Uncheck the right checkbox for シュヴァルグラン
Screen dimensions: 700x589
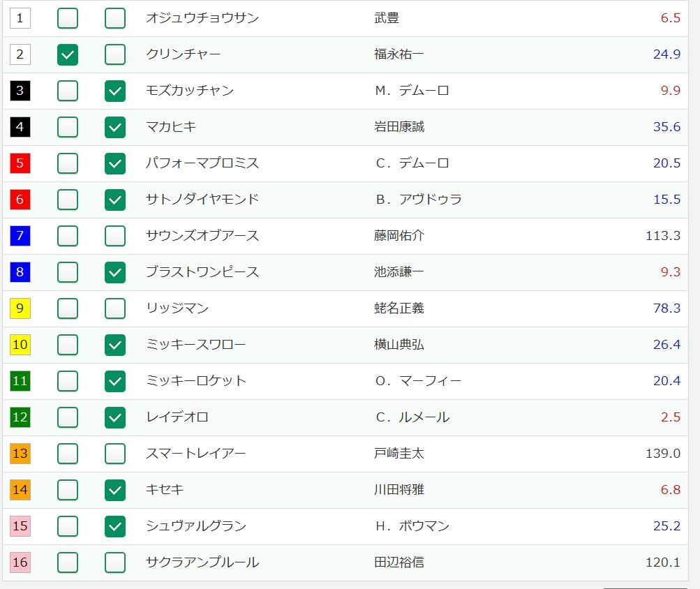[x=115, y=526]
